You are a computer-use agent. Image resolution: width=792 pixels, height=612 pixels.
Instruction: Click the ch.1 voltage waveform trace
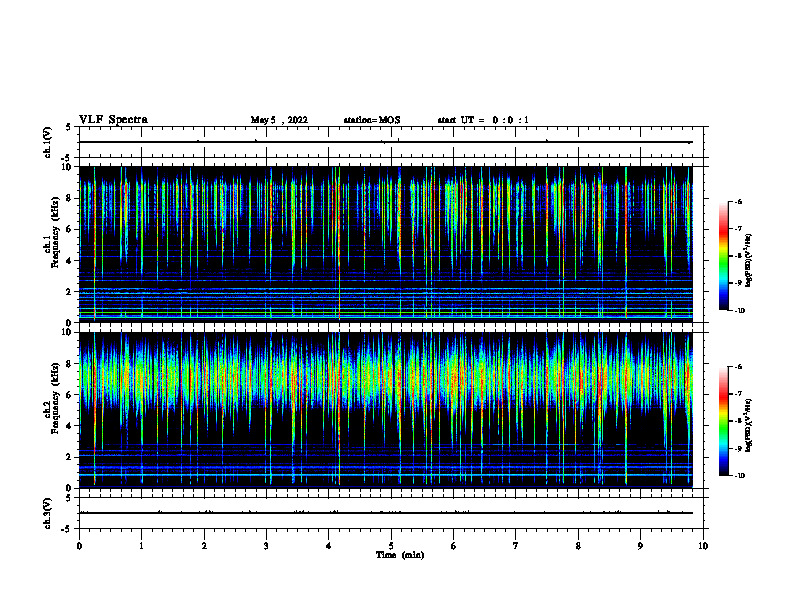coord(385,142)
